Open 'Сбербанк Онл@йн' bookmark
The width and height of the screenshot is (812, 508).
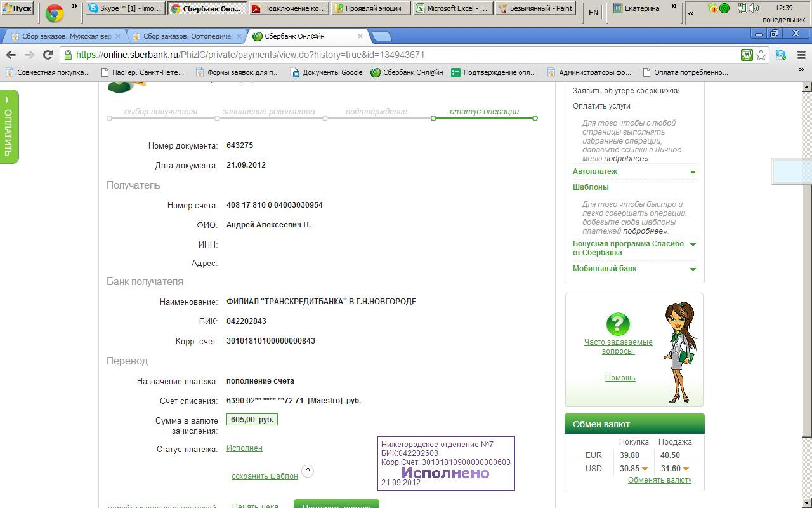click(x=407, y=72)
